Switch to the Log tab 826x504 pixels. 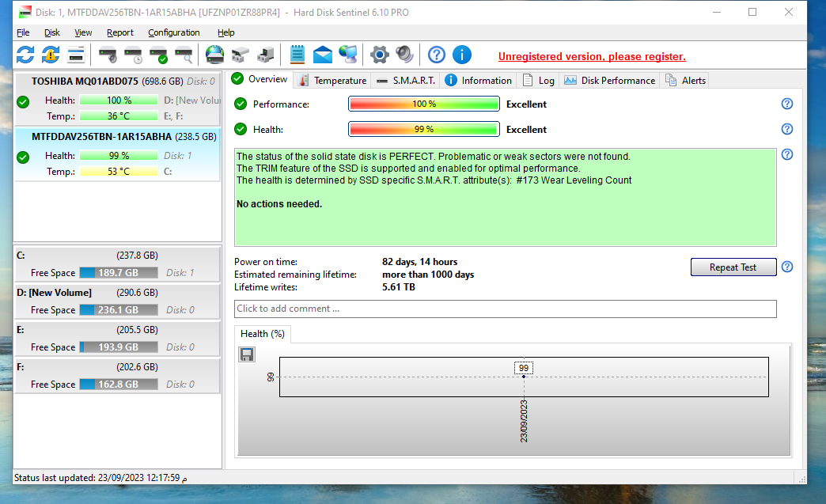coord(538,81)
